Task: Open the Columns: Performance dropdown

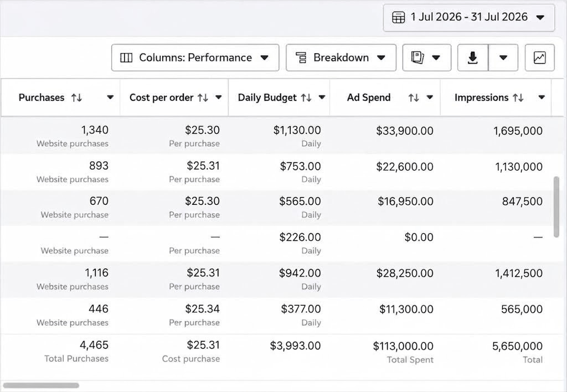Action: click(x=195, y=58)
